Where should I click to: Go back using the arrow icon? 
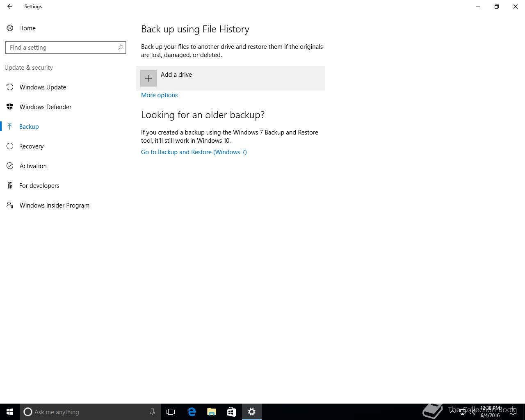click(10, 7)
